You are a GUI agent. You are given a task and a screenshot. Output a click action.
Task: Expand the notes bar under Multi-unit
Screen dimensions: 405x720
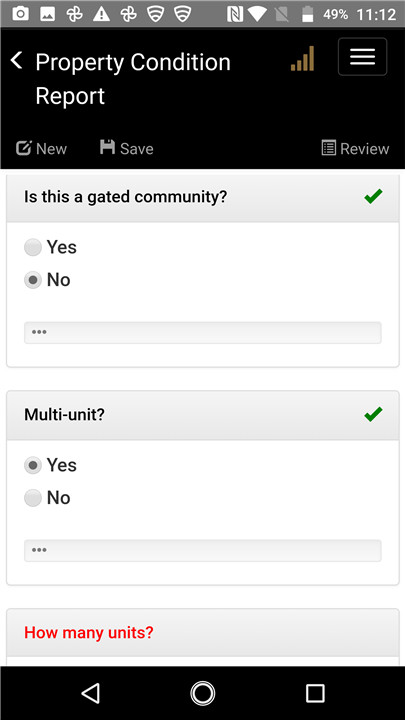point(202,550)
